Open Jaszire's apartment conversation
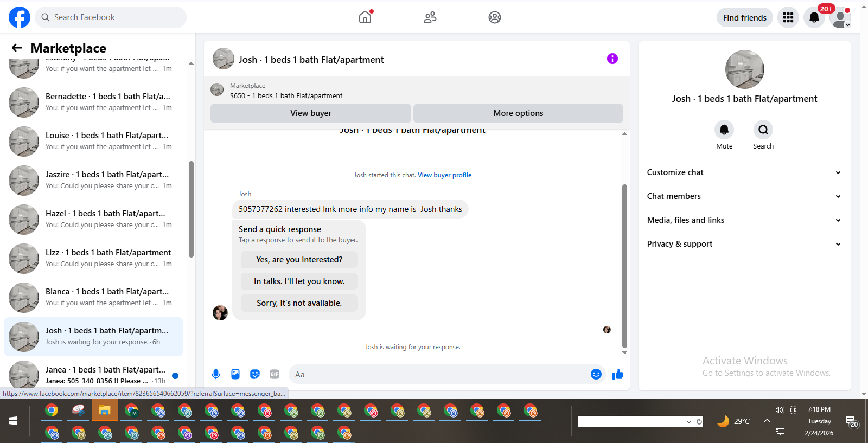This screenshot has height=443, width=868. pyautogui.click(x=93, y=180)
